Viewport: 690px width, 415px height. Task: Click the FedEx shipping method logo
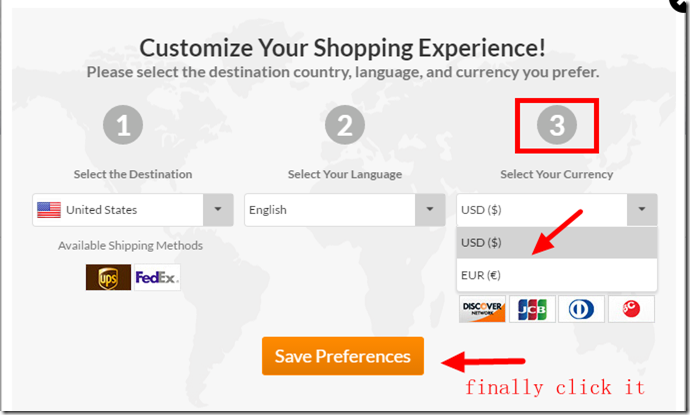coord(156,277)
